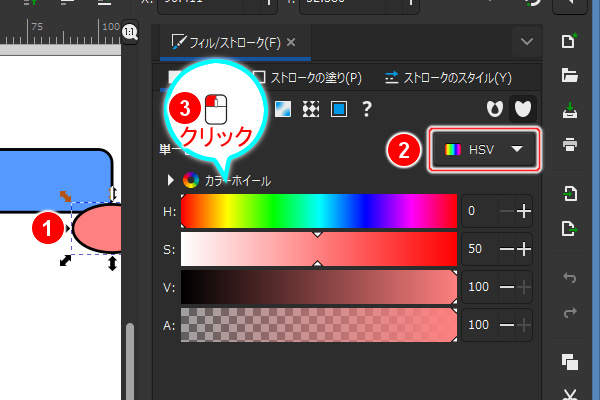Choose swatch paint type icon

[x=339, y=109]
